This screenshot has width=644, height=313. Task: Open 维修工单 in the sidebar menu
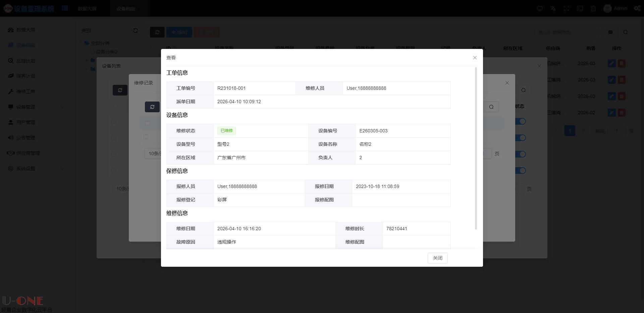coord(25,91)
